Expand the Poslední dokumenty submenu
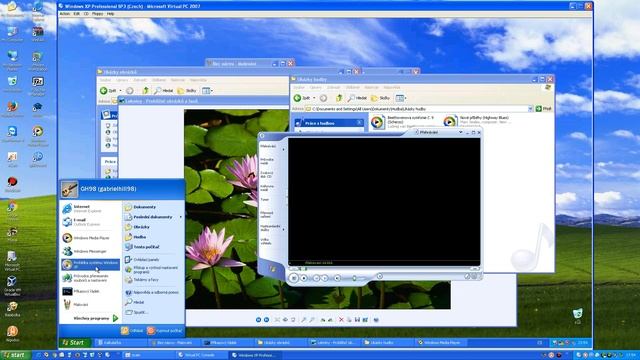Image resolution: width=640 pixels, height=360 pixels. pyautogui.click(x=153, y=217)
